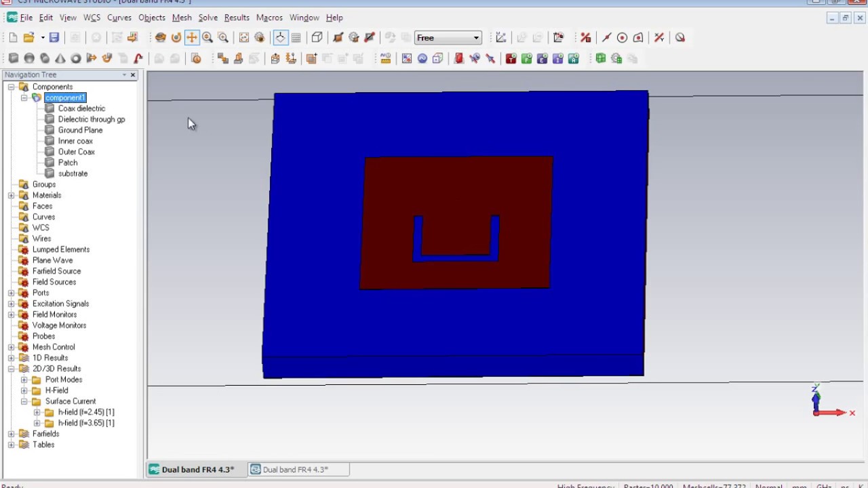This screenshot has width=868, height=488.
Task: Open the Macros menu
Action: pyautogui.click(x=269, y=18)
